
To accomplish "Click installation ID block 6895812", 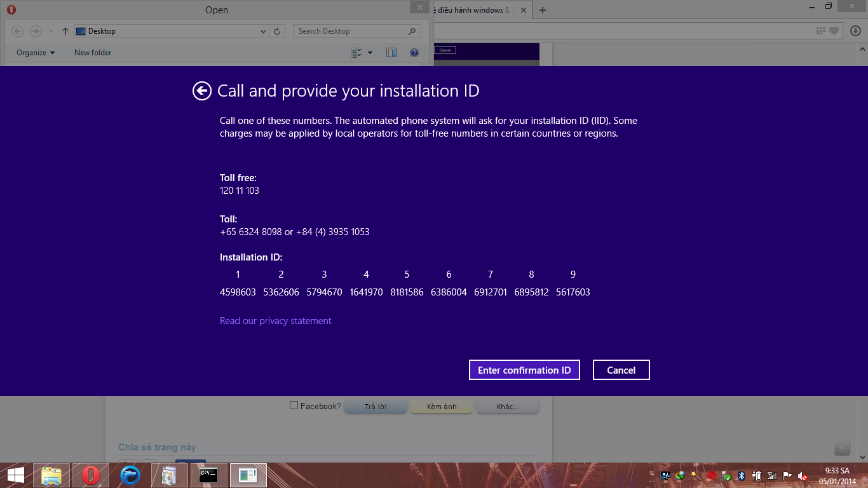I will coord(531,292).
